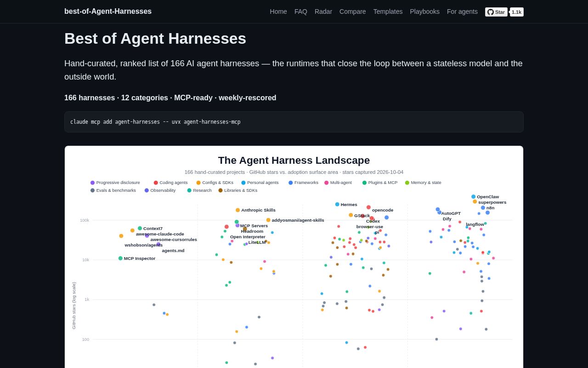Screen dimensions: 588x368
Task: Click the MCP Servers chart label
Action: [x=254, y=226]
